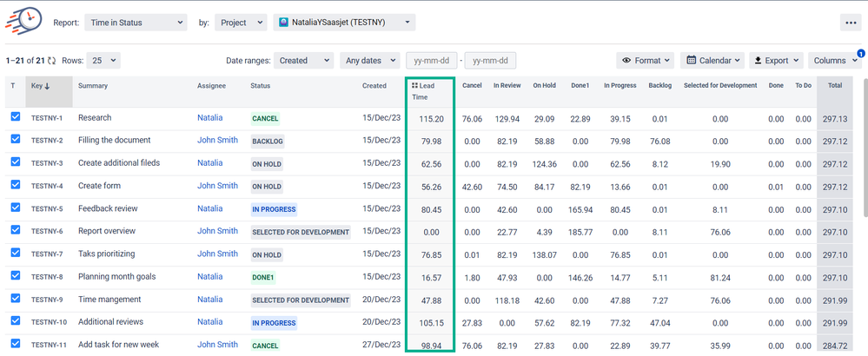
Task: Sort by the Assignee column header
Action: (x=211, y=86)
